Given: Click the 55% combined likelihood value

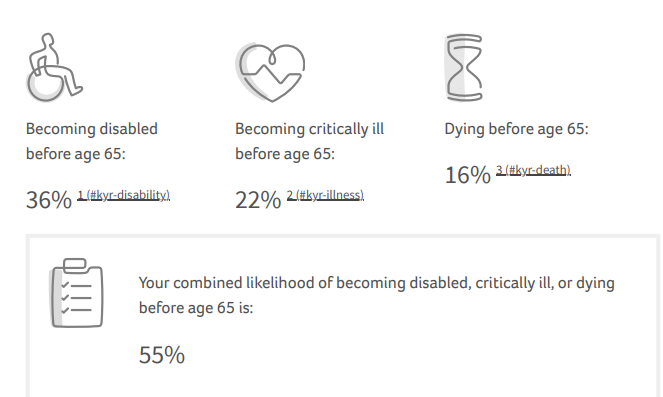Looking at the screenshot, I should point(162,355).
